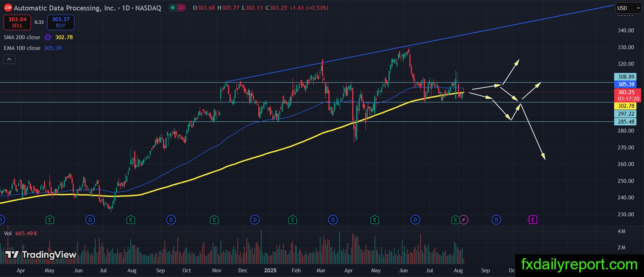This screenshot has height=277, width=644.
Task: Click the earnings marker above May 2024
Action: click(x=50, y=220)
